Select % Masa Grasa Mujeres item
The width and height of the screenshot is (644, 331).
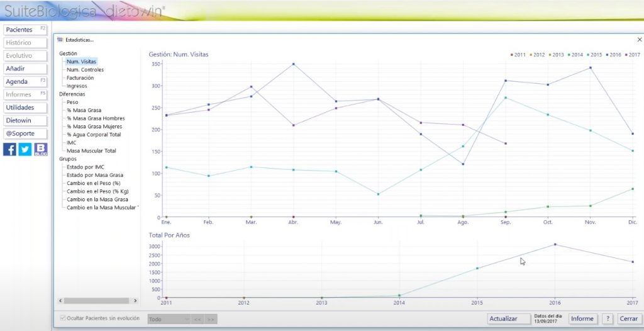pos(94,126)
